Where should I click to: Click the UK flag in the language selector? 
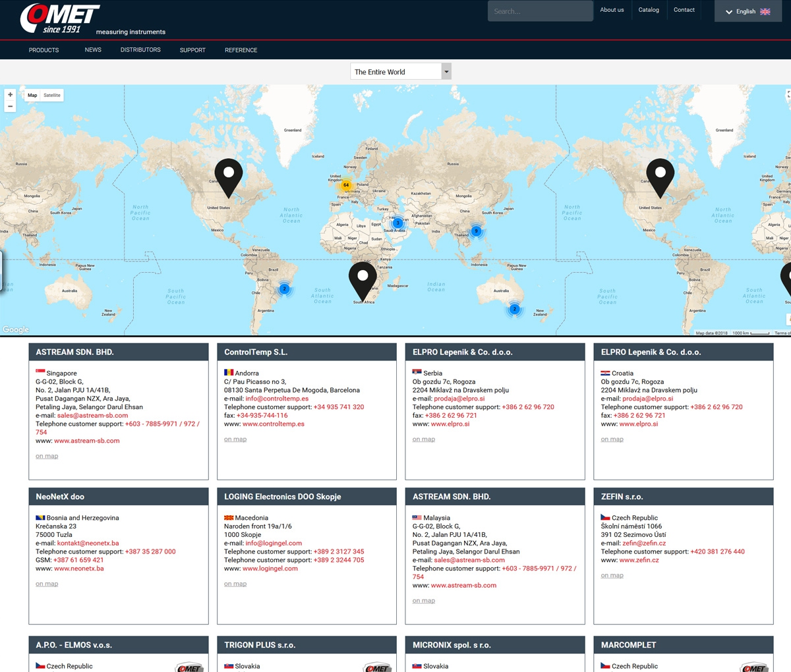coord(765,12)
